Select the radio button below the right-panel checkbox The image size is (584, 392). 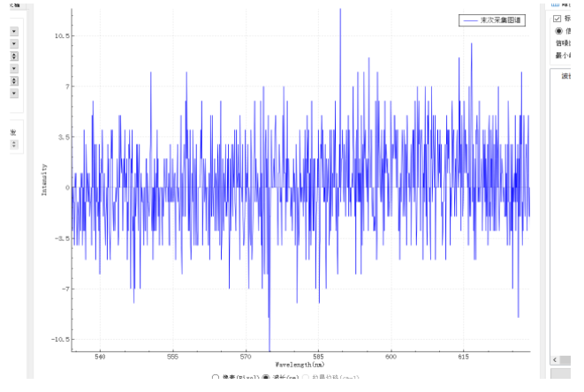click(x=557, y=30)
